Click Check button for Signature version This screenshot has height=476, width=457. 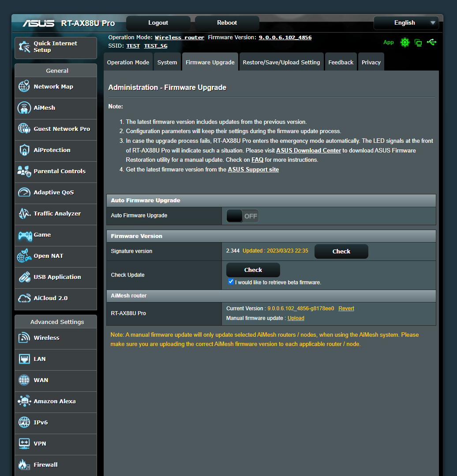tap(341, 251)
